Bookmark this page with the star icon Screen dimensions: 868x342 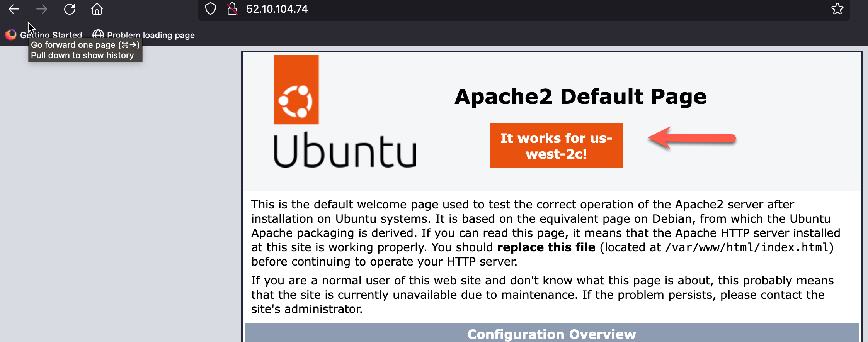tap(837, 9)
